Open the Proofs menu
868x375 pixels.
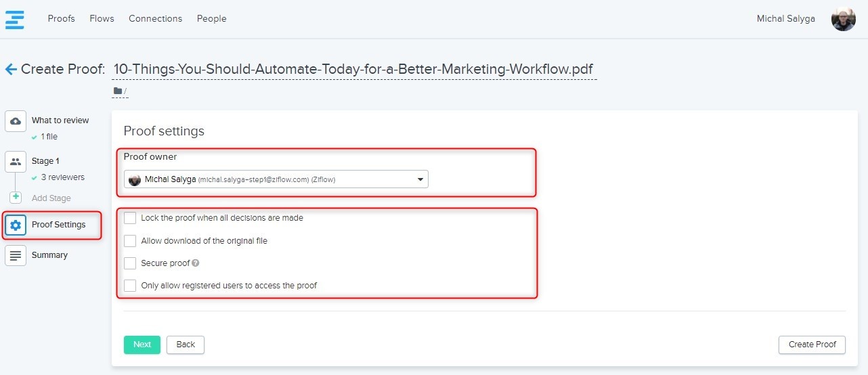point(62,19)
